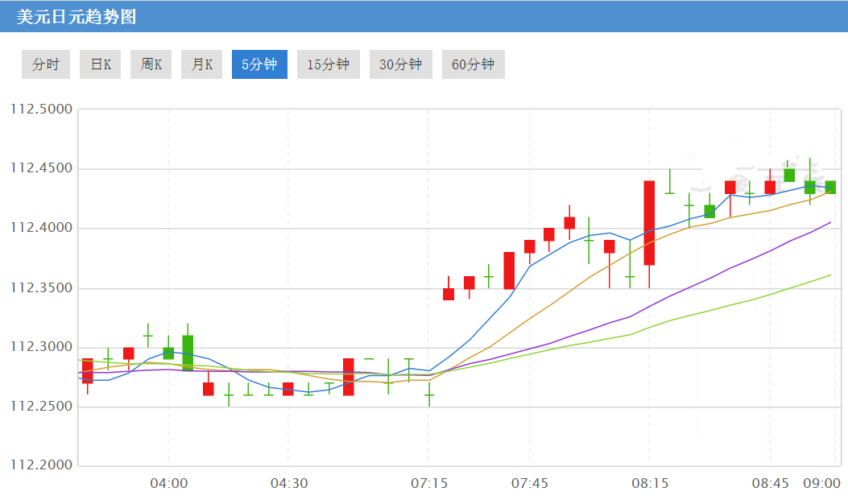Select the green candle at far right edge
Screen dimensions: 848x504
point(830,188)
